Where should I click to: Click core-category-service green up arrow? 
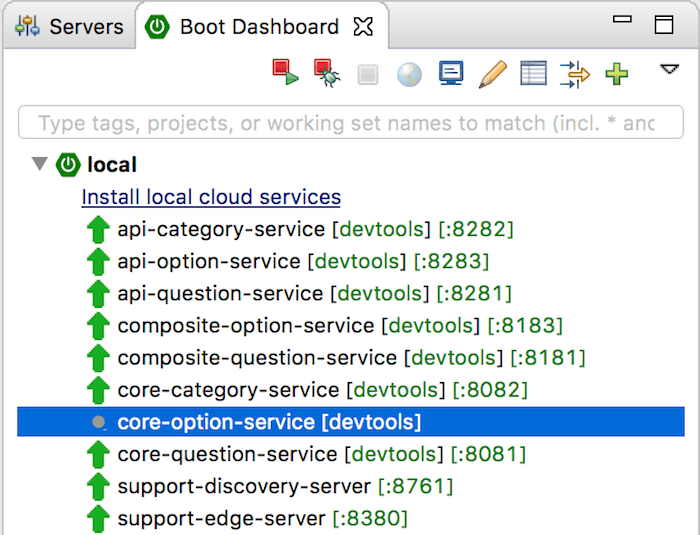click(x=98, y=390)
